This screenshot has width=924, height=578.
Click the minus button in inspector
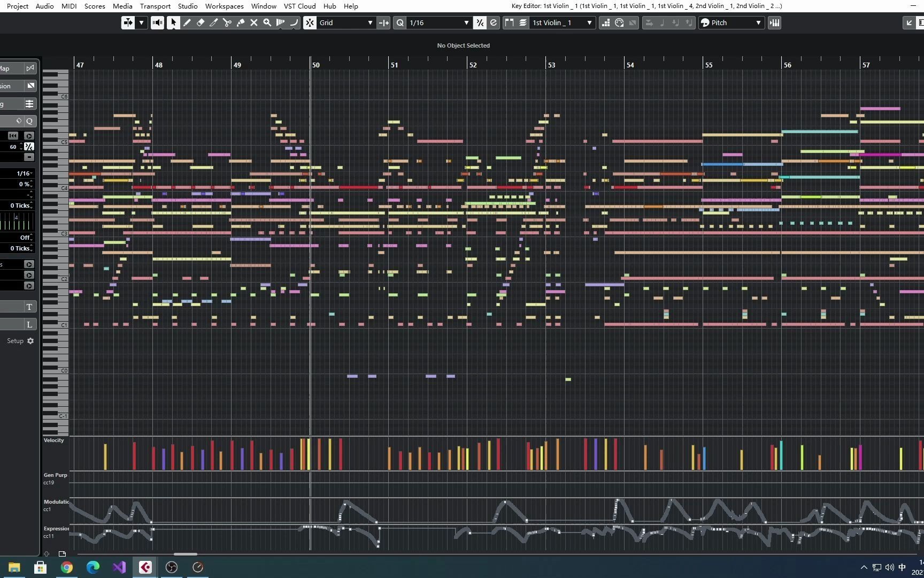pyautogui.click(x=29, y=157)
